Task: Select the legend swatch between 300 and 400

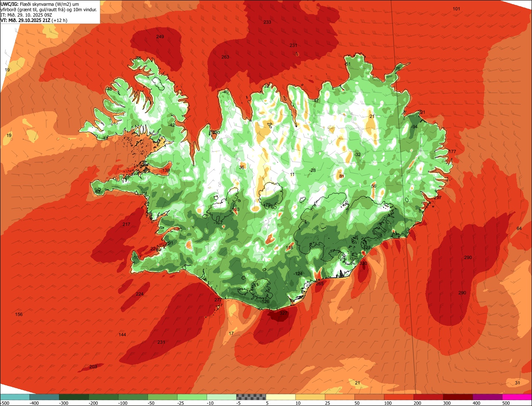Action: pyautogui.click(x=457, y=397)
